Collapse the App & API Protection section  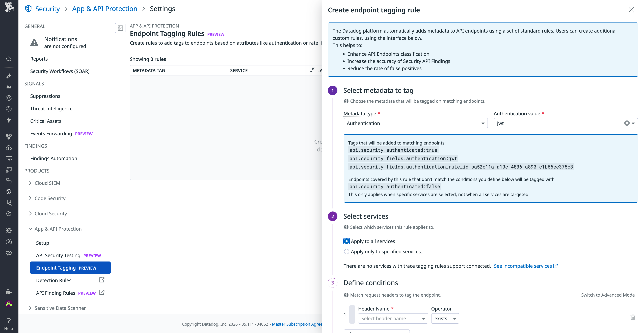pyautogui.click(x=55, y=229)
